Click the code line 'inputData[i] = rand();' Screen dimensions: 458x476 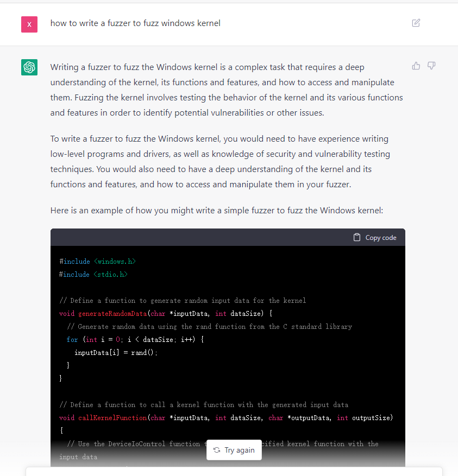pyautogui.click(x=116, y=352)
